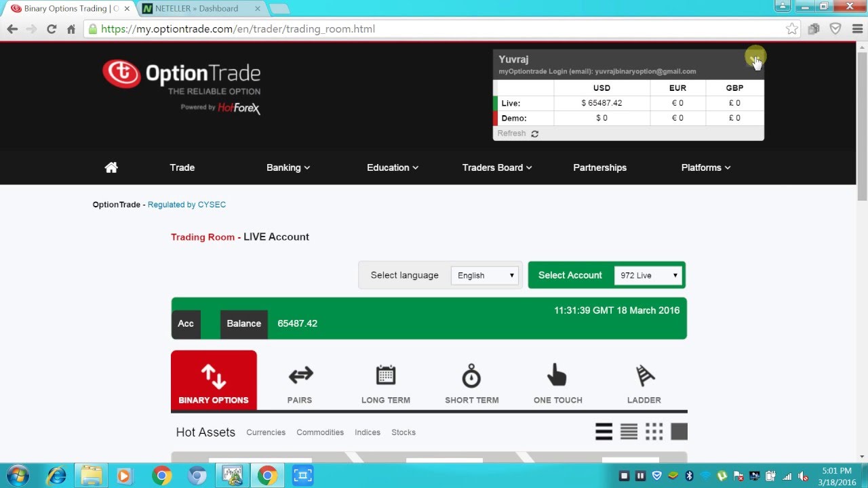Switch to the grid view layout
The image size is (868, 488).
[x=654, y=432]
